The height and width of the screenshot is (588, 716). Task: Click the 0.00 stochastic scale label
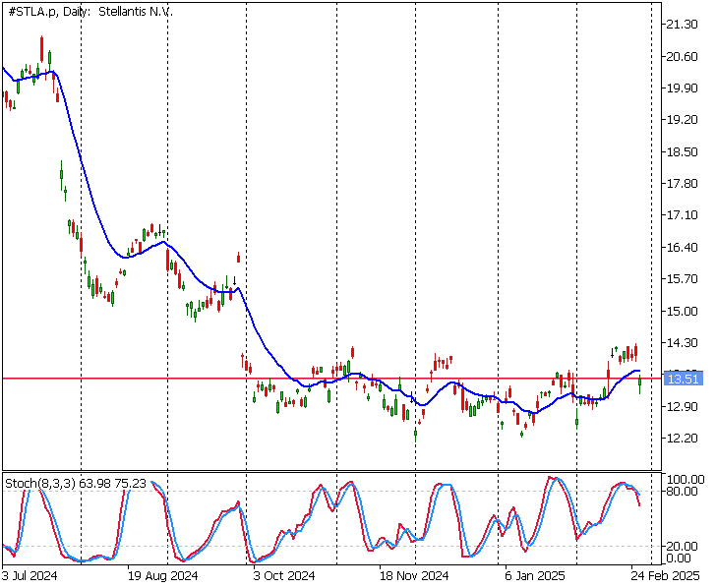pyautogui.click(x=679, y=559)
